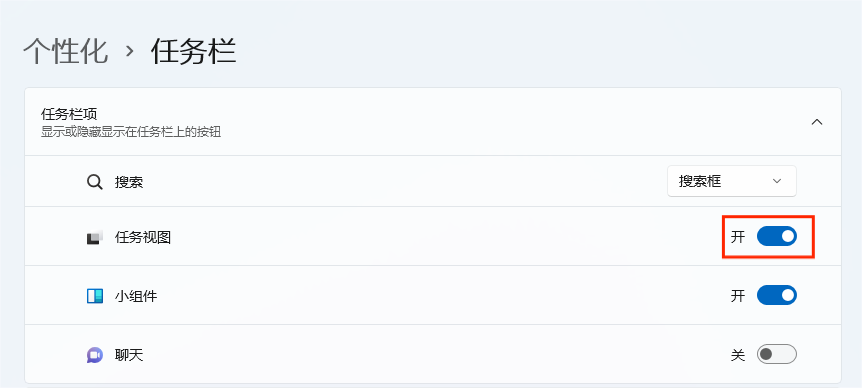Click the Widgets icon

point(95,296)
